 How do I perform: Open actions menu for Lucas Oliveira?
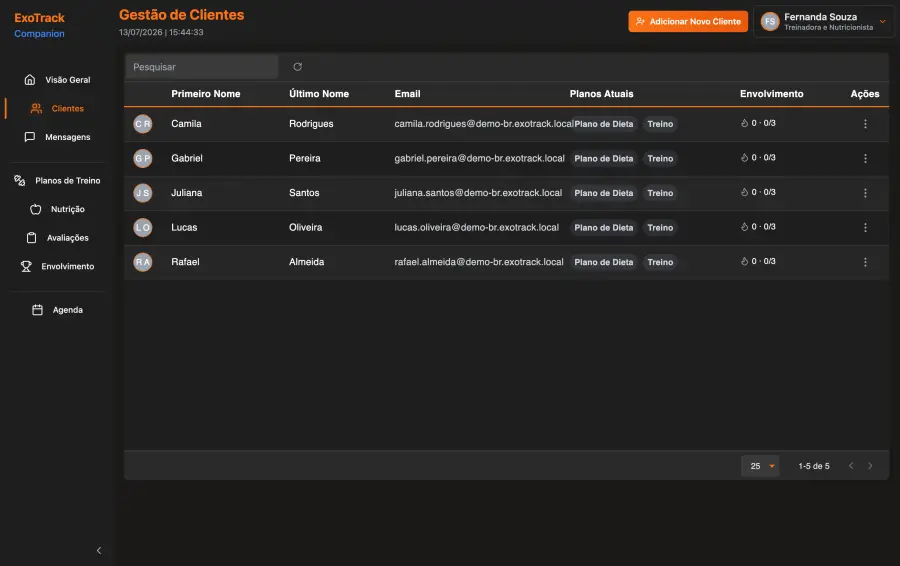pos(865,228)
